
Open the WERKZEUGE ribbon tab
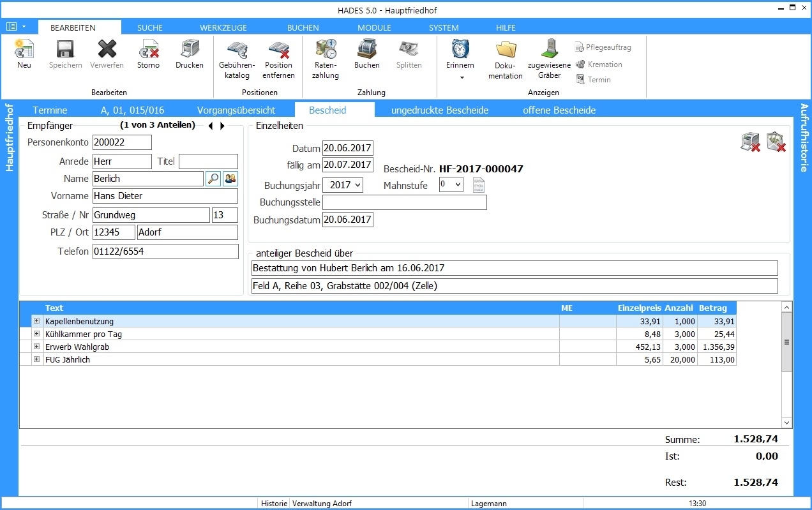[223, 28]
